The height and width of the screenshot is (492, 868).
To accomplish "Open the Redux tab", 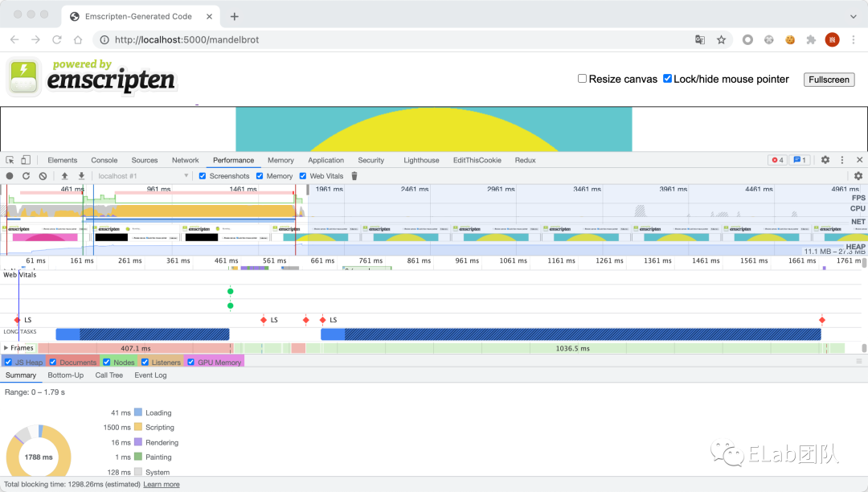I will tap(526, 160).
